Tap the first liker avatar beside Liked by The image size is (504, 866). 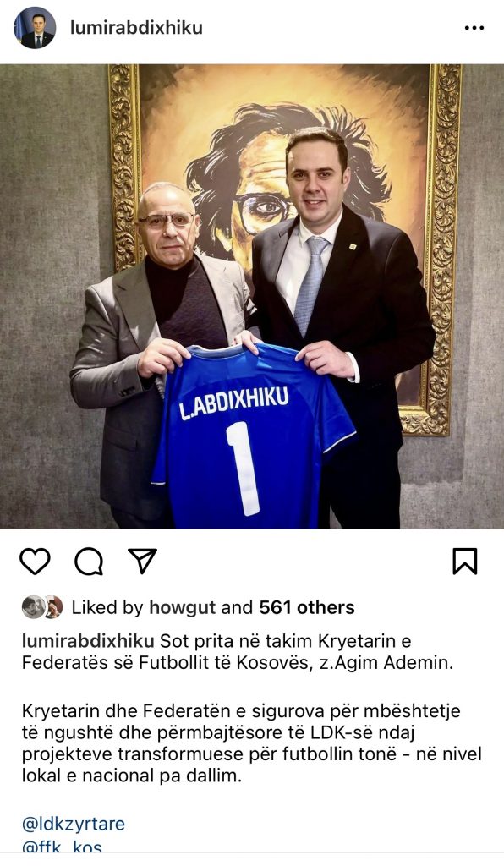(32, 607)
